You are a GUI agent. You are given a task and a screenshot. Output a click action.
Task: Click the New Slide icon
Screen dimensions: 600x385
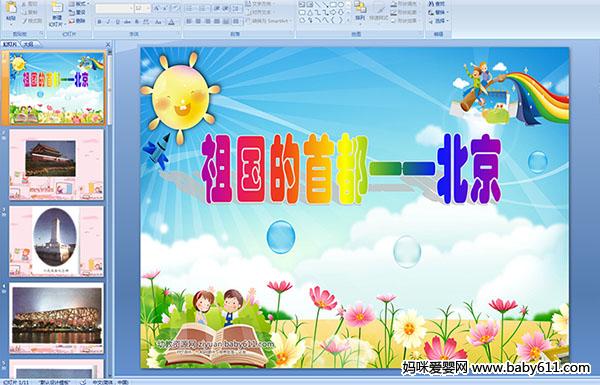pyautogui.click(x=57, y=8)
